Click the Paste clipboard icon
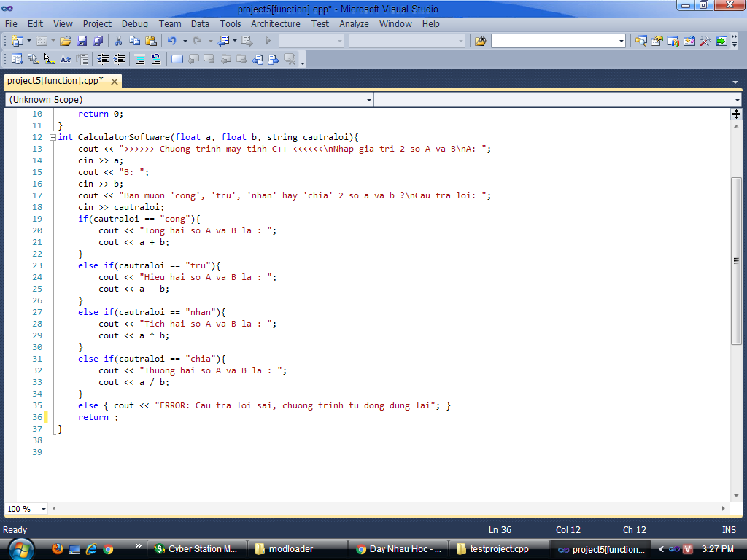 [x=151, y=42]
